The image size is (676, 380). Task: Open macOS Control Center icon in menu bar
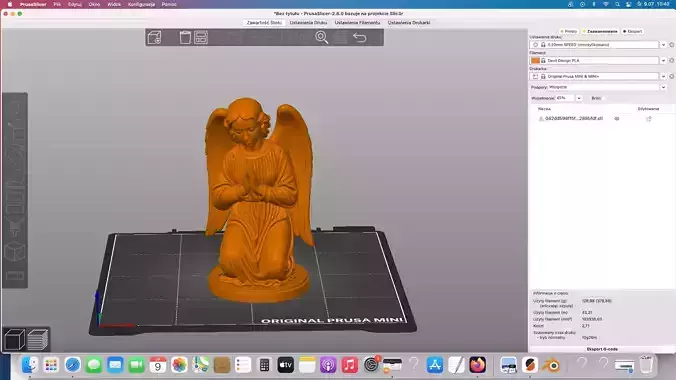pos(628,4)
